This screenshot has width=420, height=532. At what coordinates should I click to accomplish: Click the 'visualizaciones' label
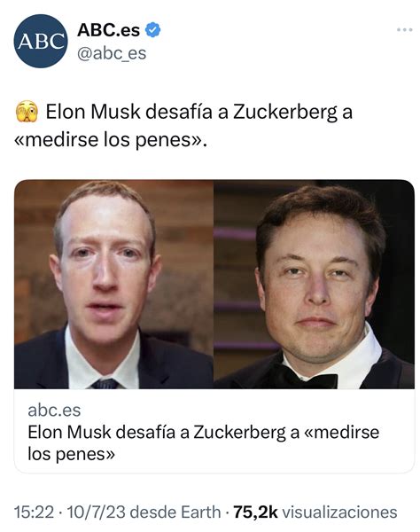[x=339, y=512]
